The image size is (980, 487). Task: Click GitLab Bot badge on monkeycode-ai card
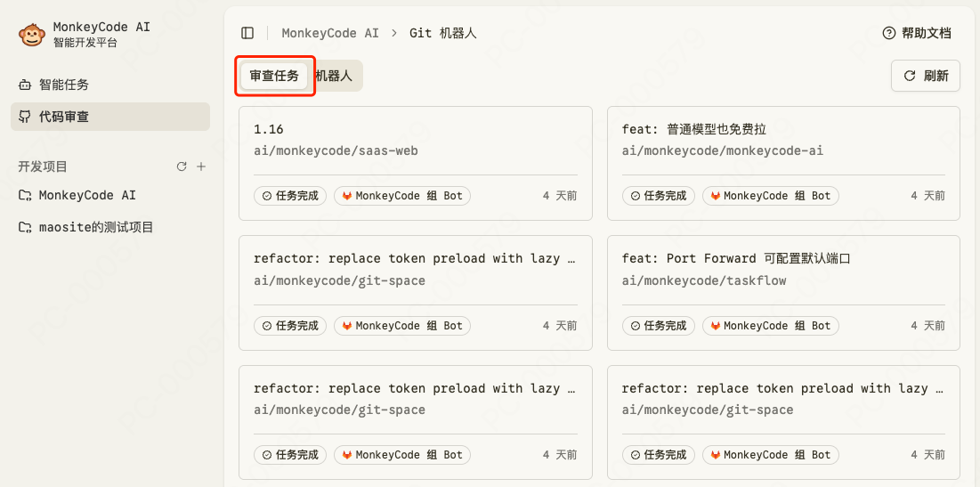coord(771,196)
